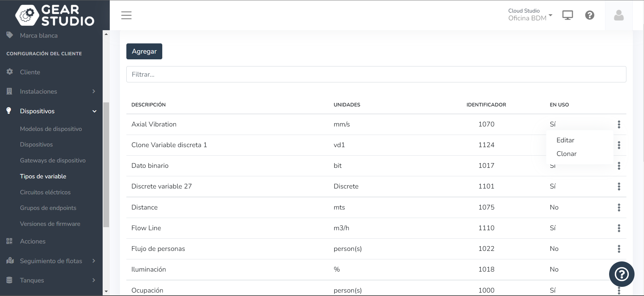Open three-dot menu for Flow Line
The height and width of the screenshot is (296, 644).
(x=619, y=228)
